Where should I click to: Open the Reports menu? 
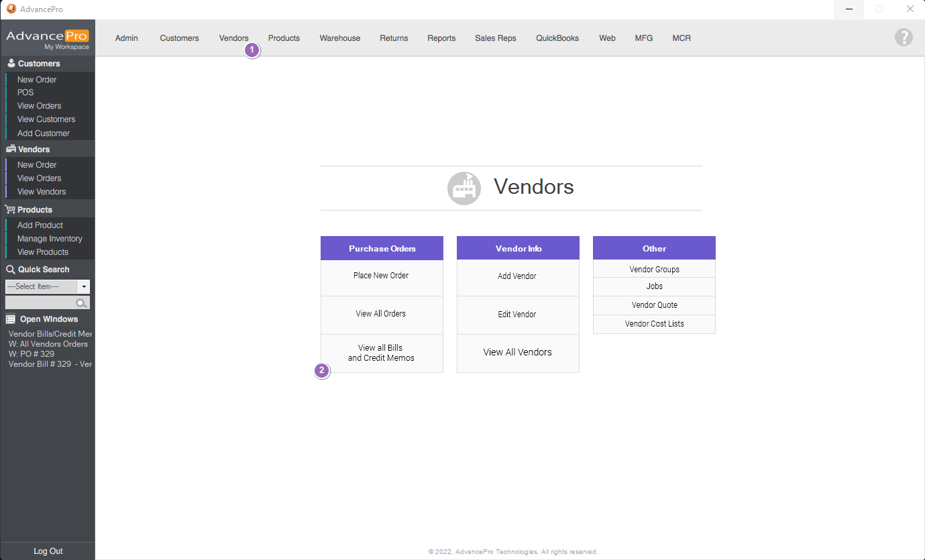click(x=441, y=38)
